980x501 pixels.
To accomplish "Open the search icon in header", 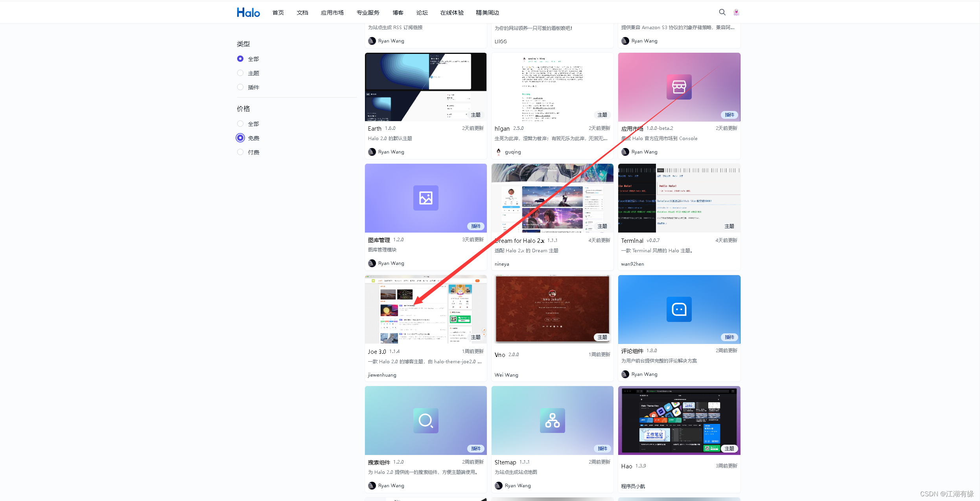I will [x=722, y=12].
